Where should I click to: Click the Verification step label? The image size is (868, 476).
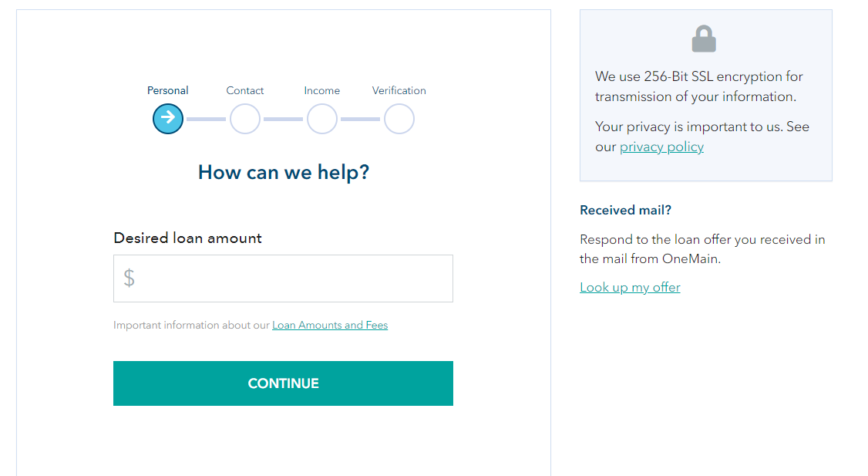coord(399,90)
